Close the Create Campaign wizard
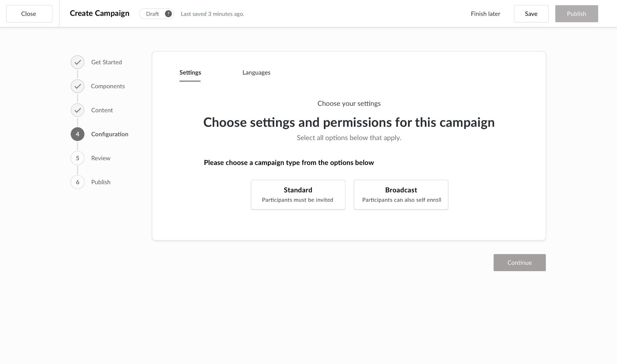This screenshot has width=617, height=364. 29,14
